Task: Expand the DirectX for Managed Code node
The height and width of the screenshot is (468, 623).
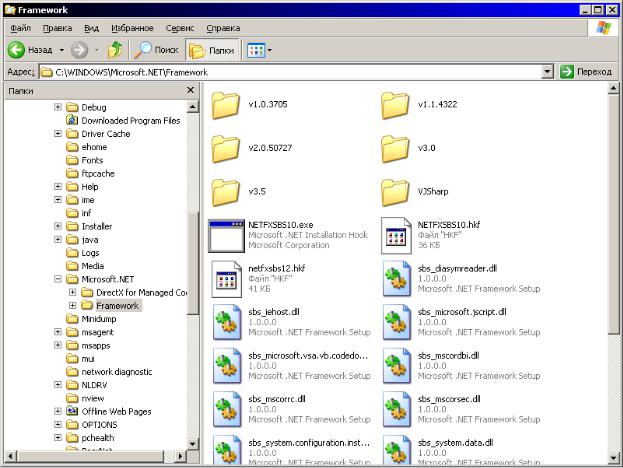Action: (x=72, y=292)
